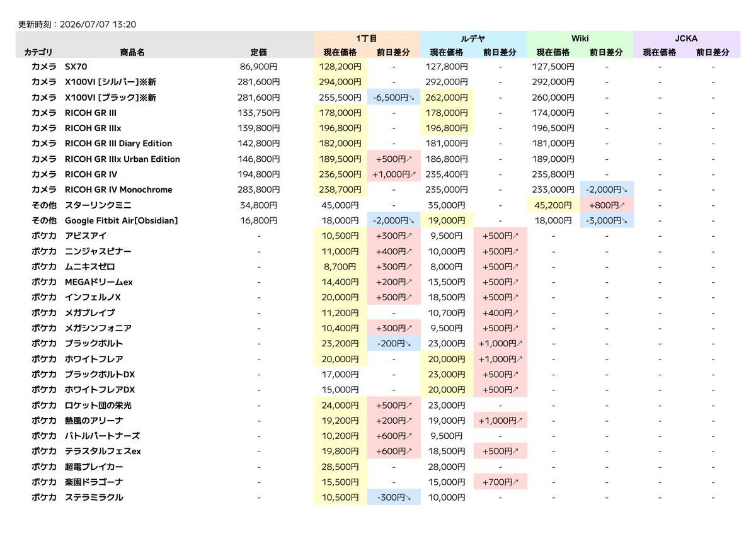Click ロケット団の栄光 1丁目 price 24,000円
The height and width of the screenshot is (534, 756).
click(x=340, y=406)
